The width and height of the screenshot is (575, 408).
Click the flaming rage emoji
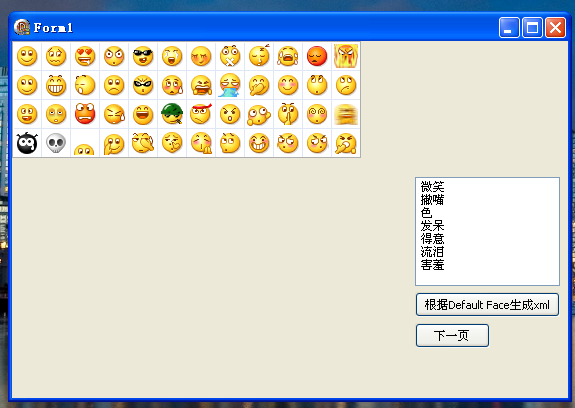coord(346,56)
